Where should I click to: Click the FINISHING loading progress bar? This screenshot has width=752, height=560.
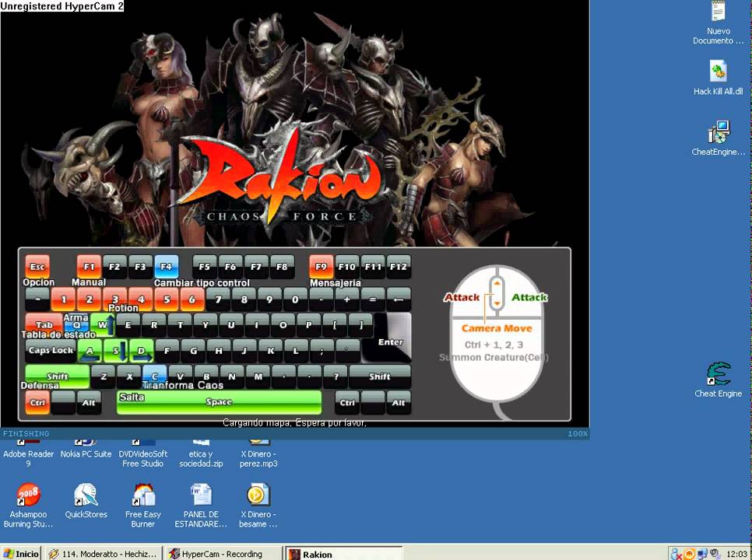pos(294,433)
